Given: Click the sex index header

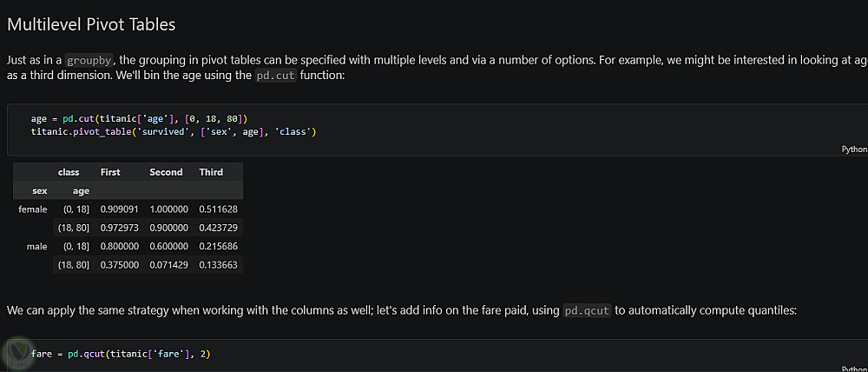Looking at the screenshot, I should pos(39,190).
